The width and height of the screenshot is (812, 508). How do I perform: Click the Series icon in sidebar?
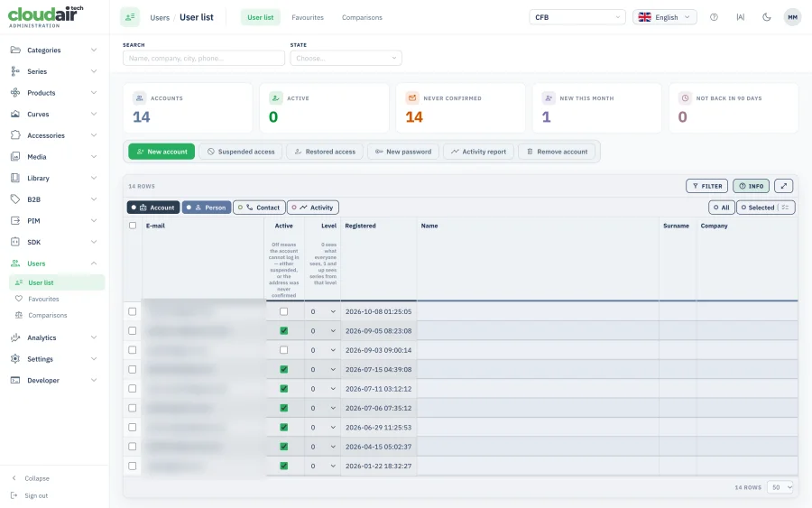point(15,71)
